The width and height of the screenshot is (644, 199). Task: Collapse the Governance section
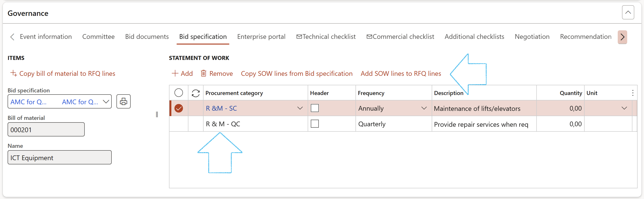[628, 12]
